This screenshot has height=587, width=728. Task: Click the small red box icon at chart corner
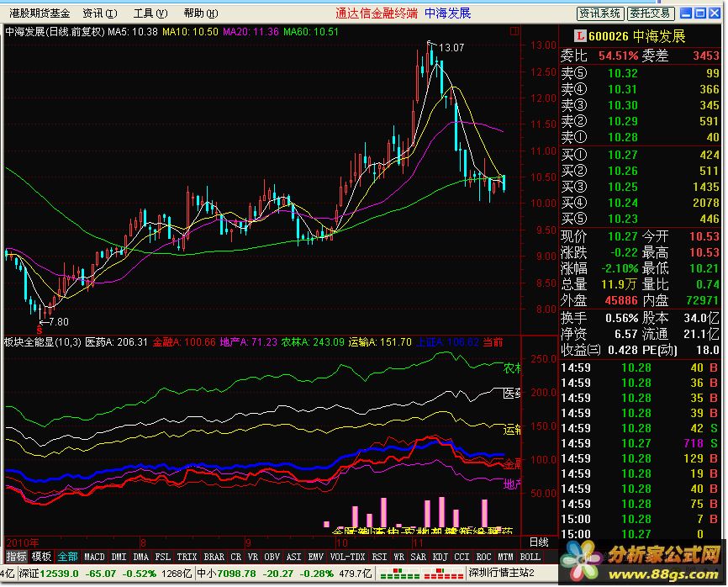click(x=514, y=31)
